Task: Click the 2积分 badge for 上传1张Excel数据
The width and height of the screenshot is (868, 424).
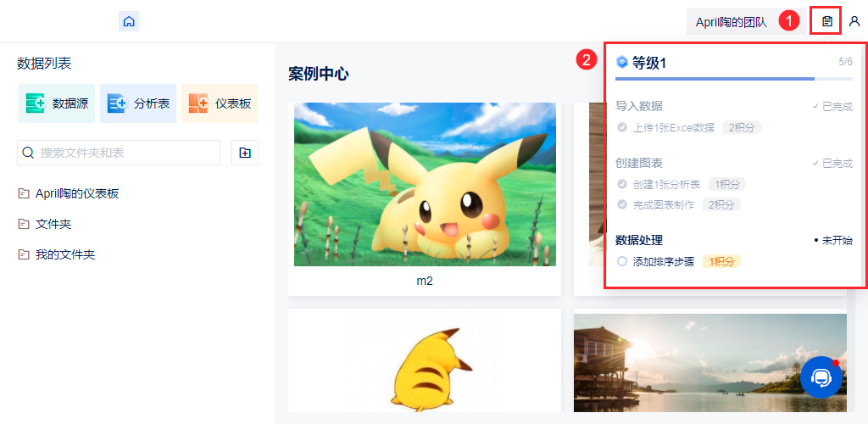Action: point(742,128)
